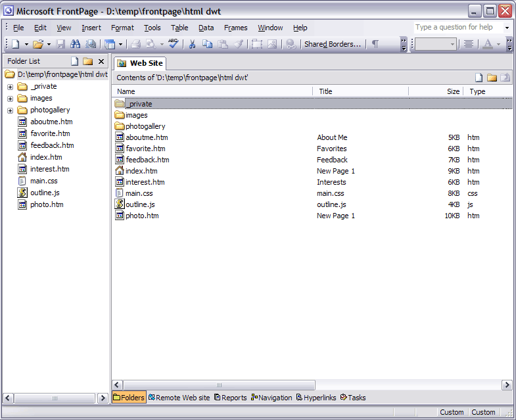Click the Type a question for help box
516x420 pixels.
coord(458,28)
